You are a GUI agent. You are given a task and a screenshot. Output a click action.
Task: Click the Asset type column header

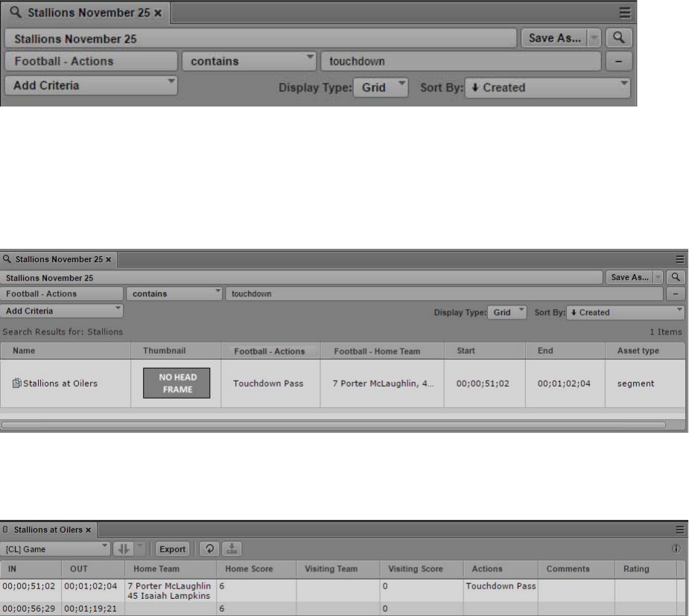(x=644, y=351)
